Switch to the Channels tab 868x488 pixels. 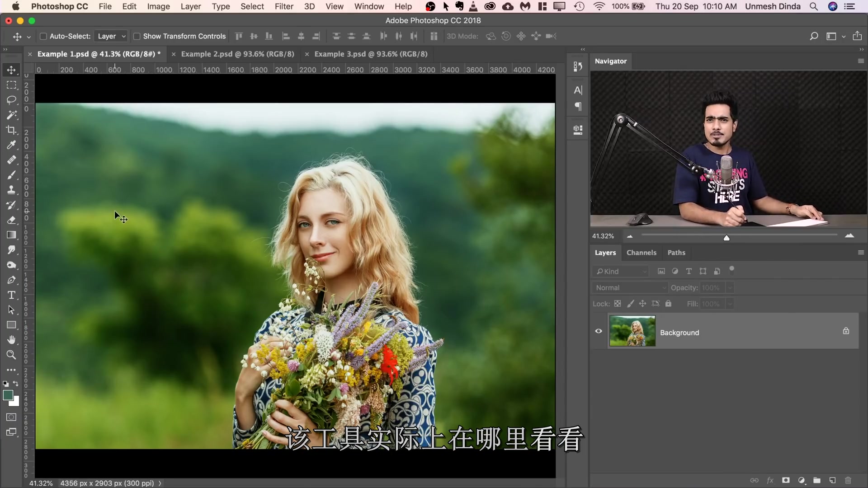[x=642, y=253]
